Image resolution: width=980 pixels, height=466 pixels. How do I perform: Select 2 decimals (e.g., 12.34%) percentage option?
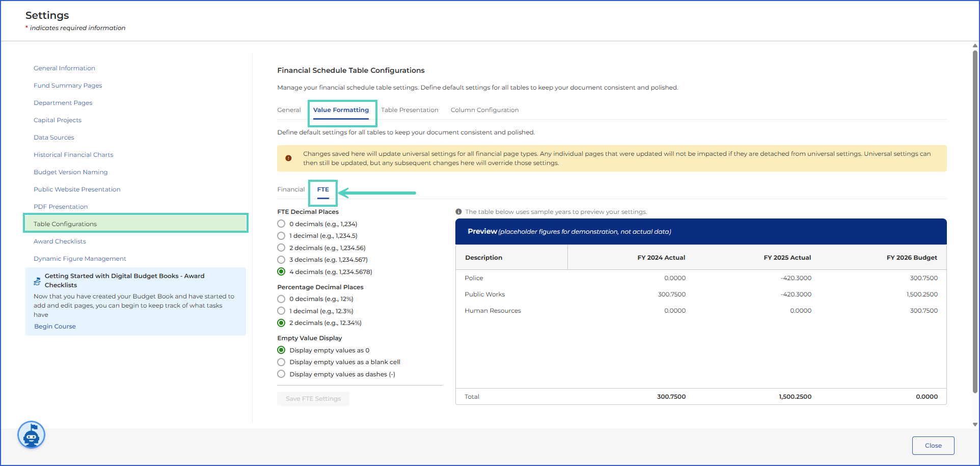click(281, 323)
